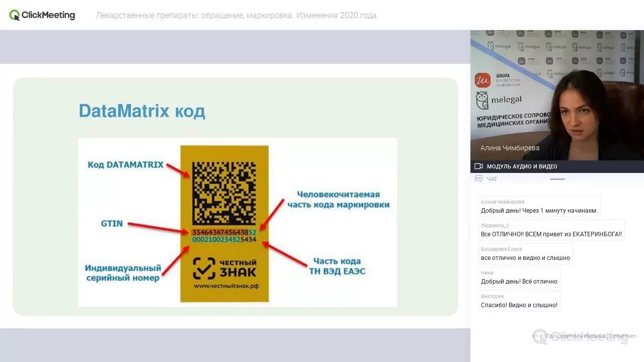Click chat message 'Добрый день! Через 1 минуту начинаем.'
Image resolution: width=644 pixels, height=362 pixels.
539,211
